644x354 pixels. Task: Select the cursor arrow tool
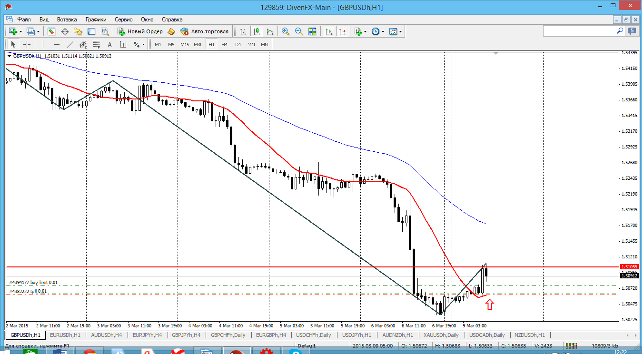coord(13,44)
